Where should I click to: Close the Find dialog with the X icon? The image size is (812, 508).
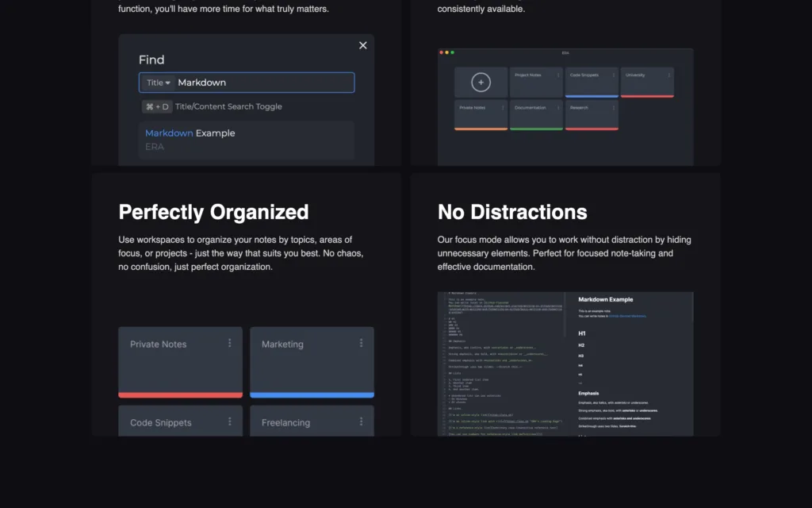pyautogui.click(x=363, y=45)
